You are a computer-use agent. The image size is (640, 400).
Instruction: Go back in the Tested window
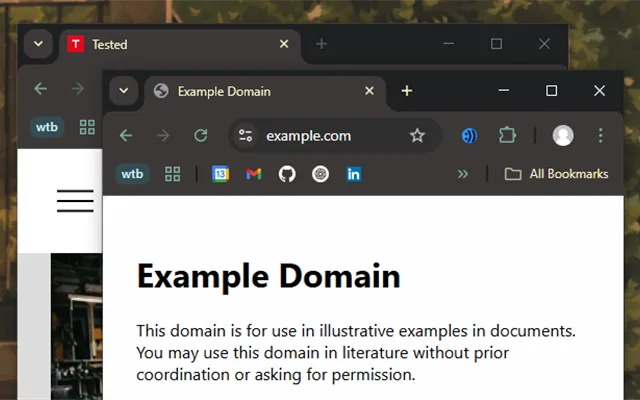pos(40,88)
